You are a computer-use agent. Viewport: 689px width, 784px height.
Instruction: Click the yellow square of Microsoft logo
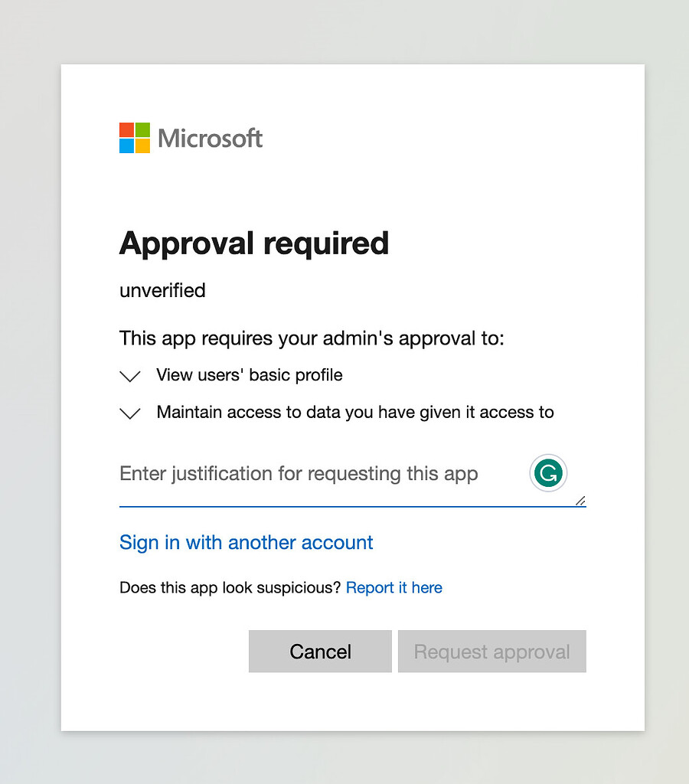[x=142, y=145]
